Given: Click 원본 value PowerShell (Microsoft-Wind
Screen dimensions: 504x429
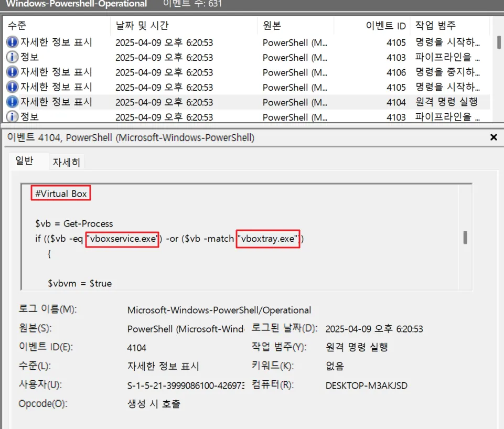Looking at the screenshot, I should click(186, 329).
